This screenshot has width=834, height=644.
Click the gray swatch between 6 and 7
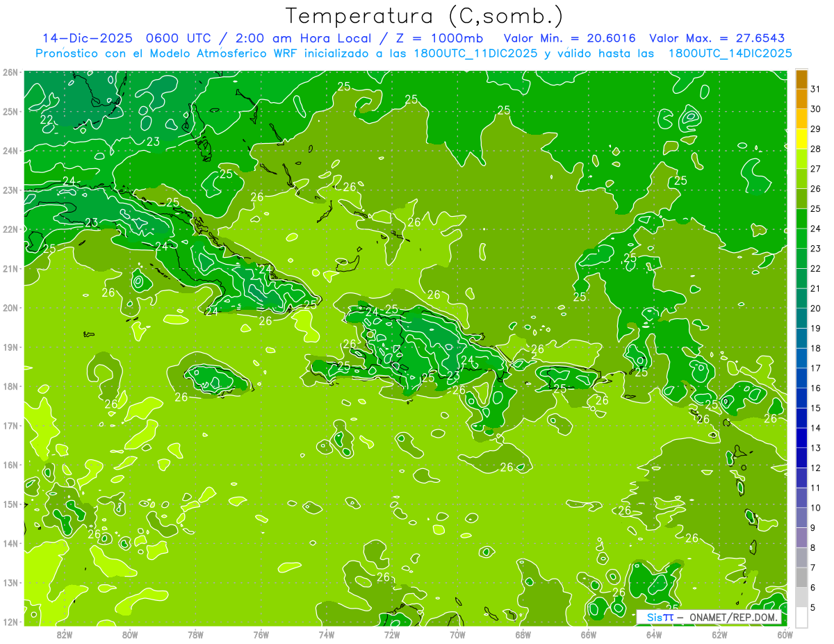801,577
